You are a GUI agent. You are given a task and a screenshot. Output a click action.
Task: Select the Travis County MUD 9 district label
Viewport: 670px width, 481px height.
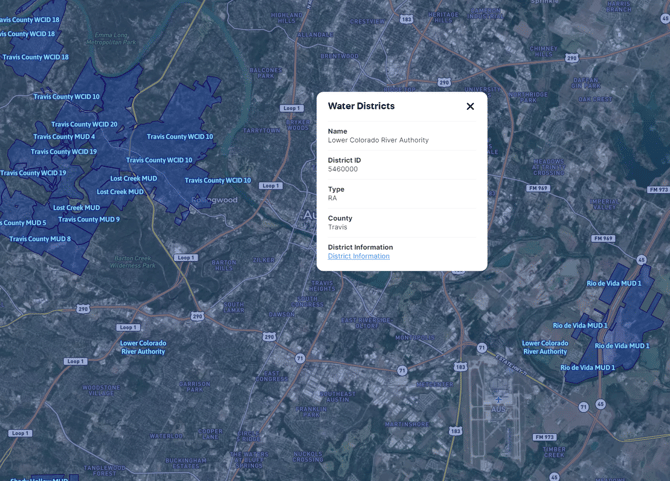click(x=89, y=219)
